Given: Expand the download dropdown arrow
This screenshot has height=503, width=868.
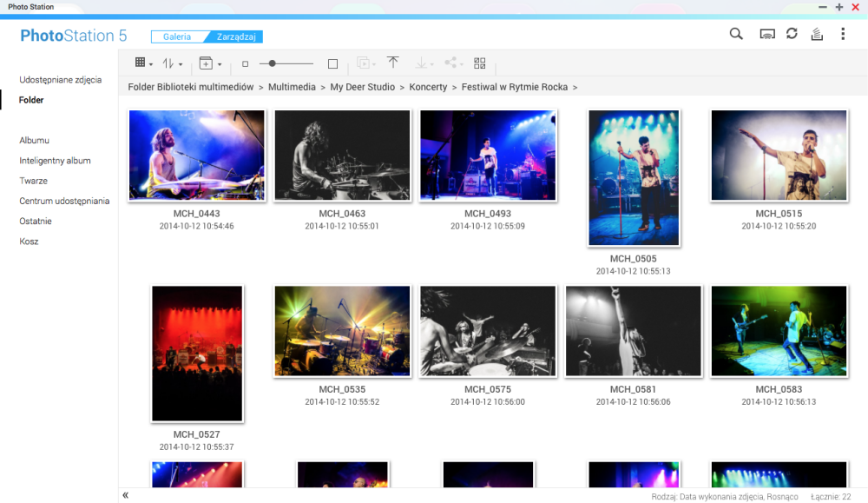Looking at the screenshot, I should pyautogui.click(x=431, y=65).
